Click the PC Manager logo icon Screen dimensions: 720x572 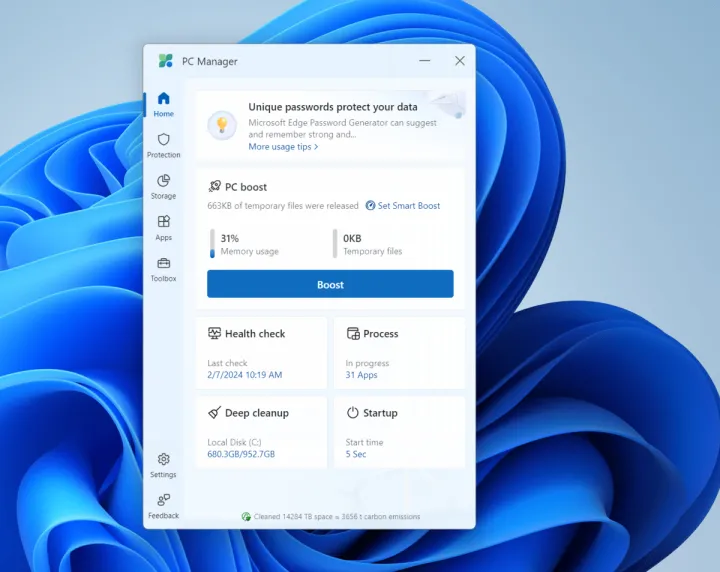166,61
